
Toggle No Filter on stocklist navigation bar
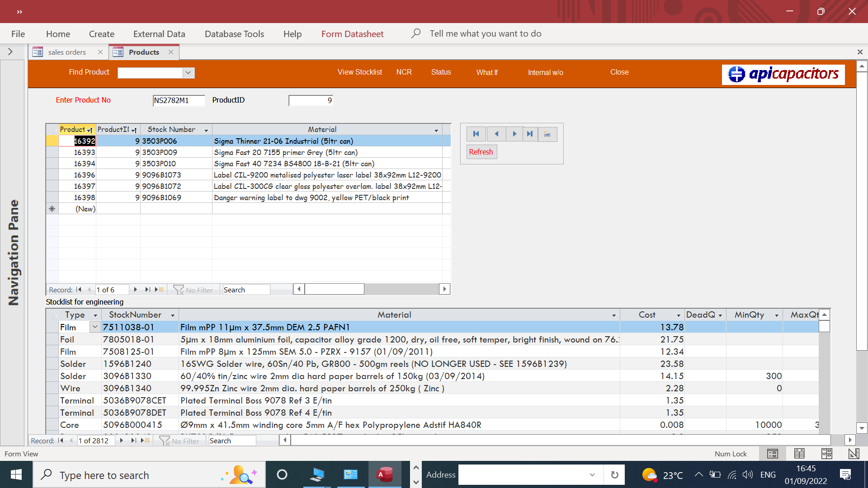point(179,441)
